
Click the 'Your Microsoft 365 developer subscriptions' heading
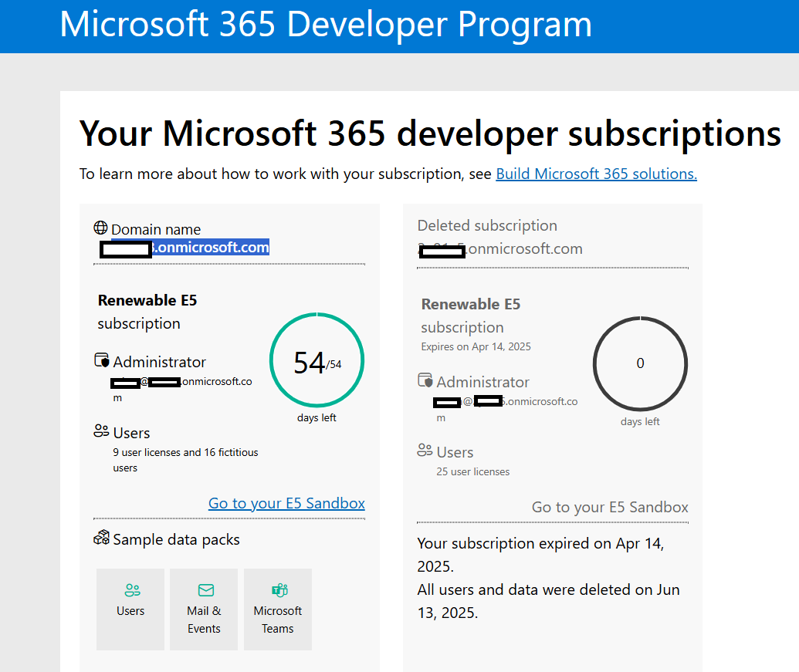pos(430,133)
